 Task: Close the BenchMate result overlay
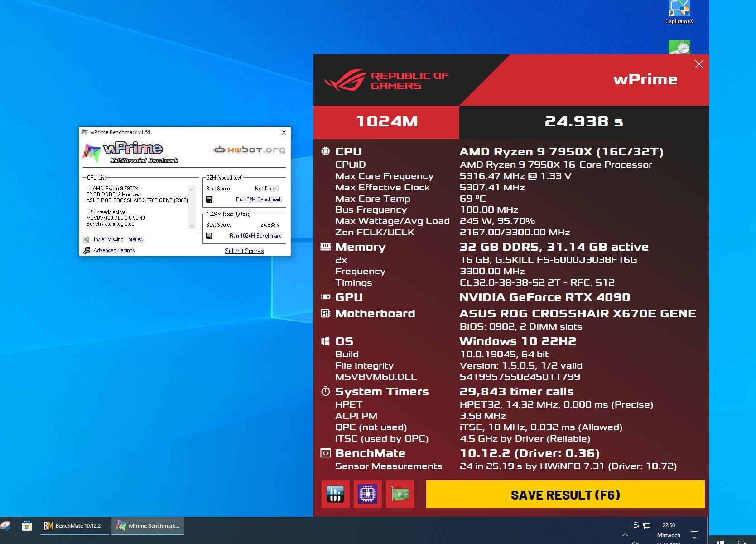699,64
